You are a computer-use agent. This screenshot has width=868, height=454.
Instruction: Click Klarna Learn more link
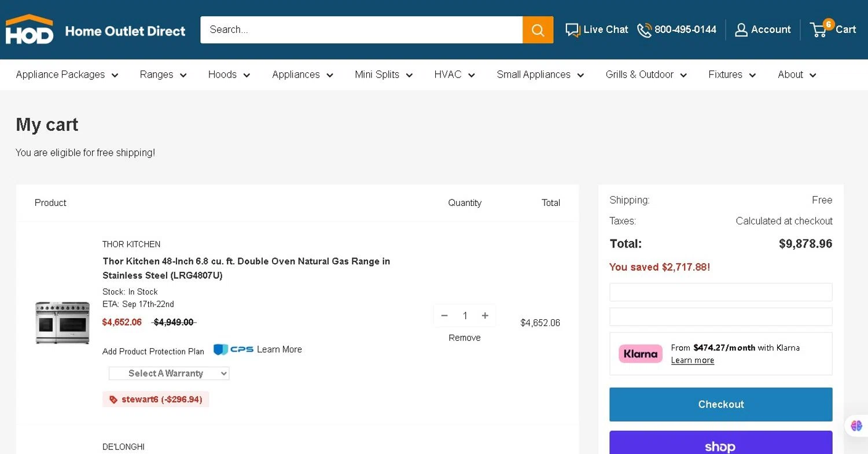[x=693, y=360]
